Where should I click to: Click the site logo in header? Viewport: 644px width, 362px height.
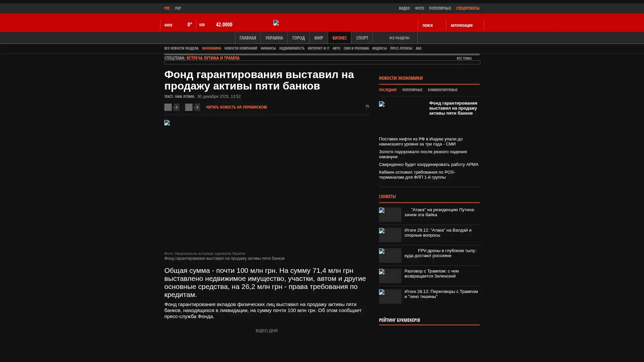(276, 23)
